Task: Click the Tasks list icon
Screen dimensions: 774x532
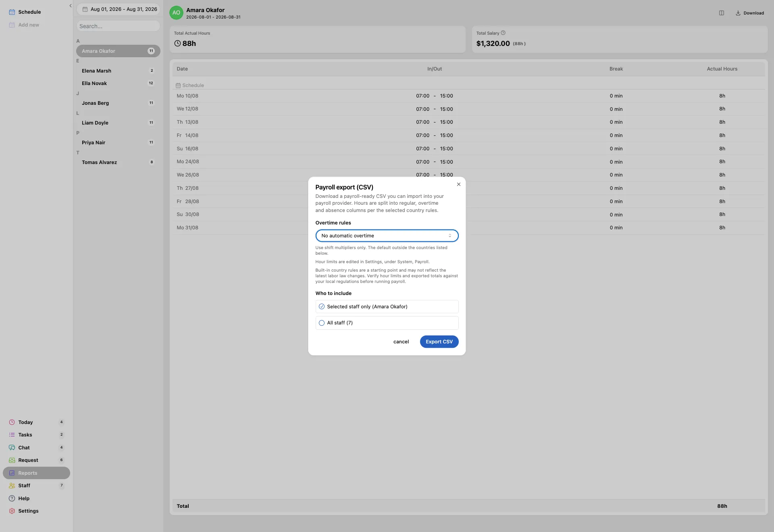Action: (12, 435)
